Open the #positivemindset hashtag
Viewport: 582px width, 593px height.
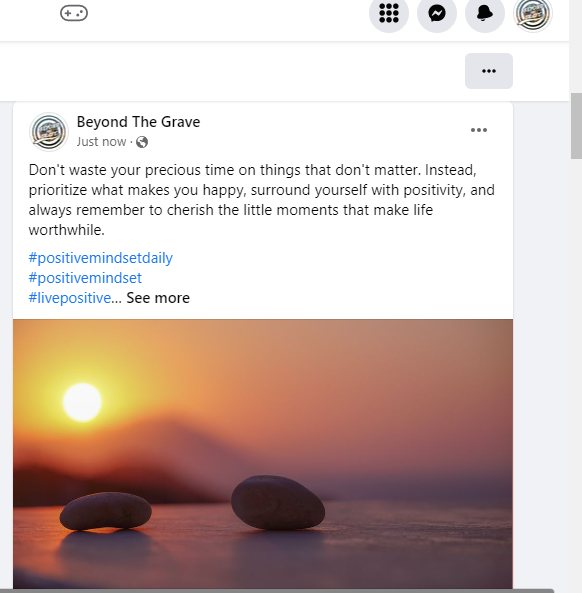pos(85,278)
